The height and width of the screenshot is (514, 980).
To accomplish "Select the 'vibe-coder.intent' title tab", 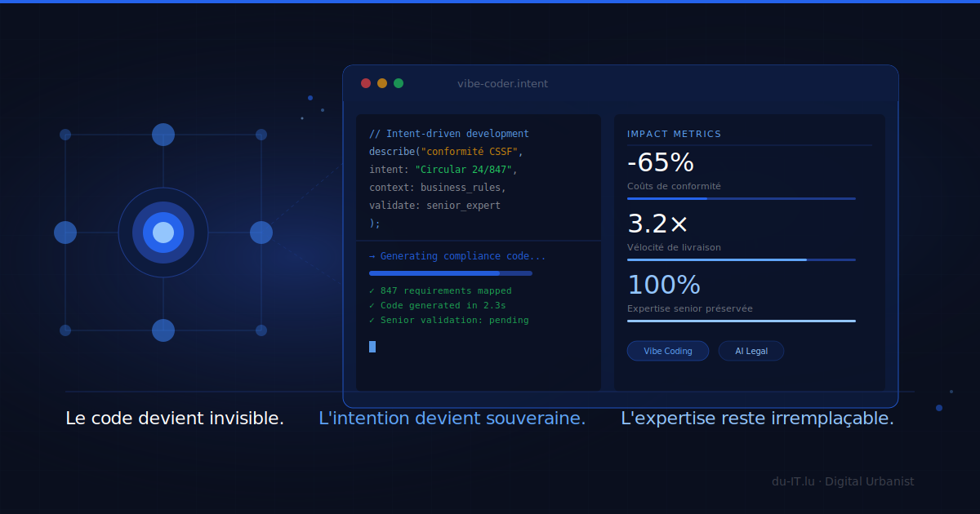I will tap(503, 83).
